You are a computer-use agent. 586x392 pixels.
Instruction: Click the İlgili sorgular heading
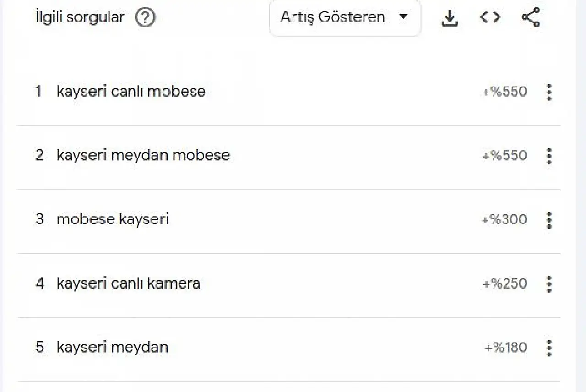pyautogui.click(x=80, y=18)
